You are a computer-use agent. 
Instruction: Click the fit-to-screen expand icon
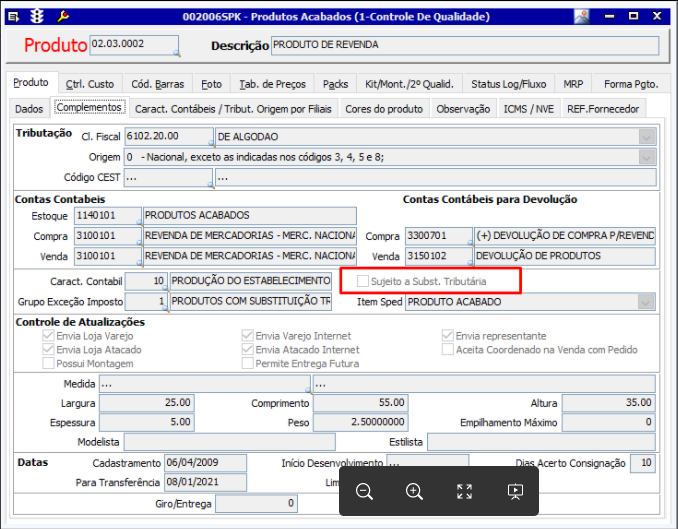[x=464, y=491]
